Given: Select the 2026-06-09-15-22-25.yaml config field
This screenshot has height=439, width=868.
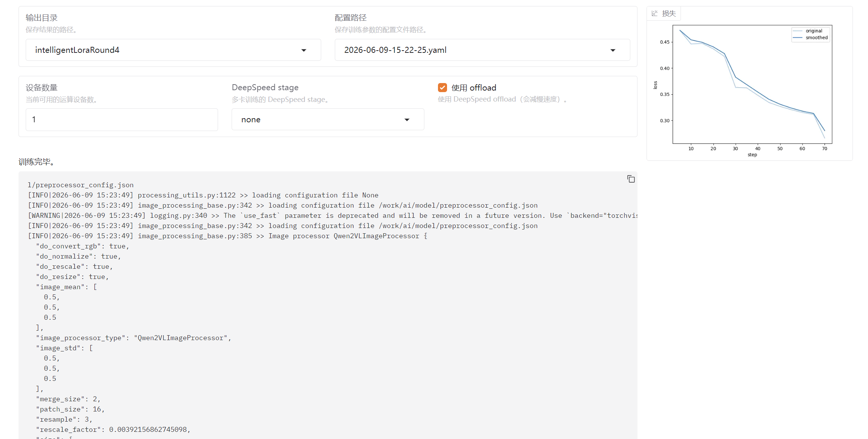Looking at the screenshot, I should click(x=482, y=50).
